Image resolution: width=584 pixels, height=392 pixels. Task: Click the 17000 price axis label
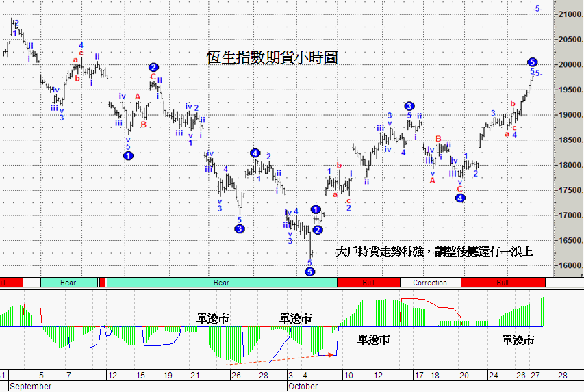570,215
